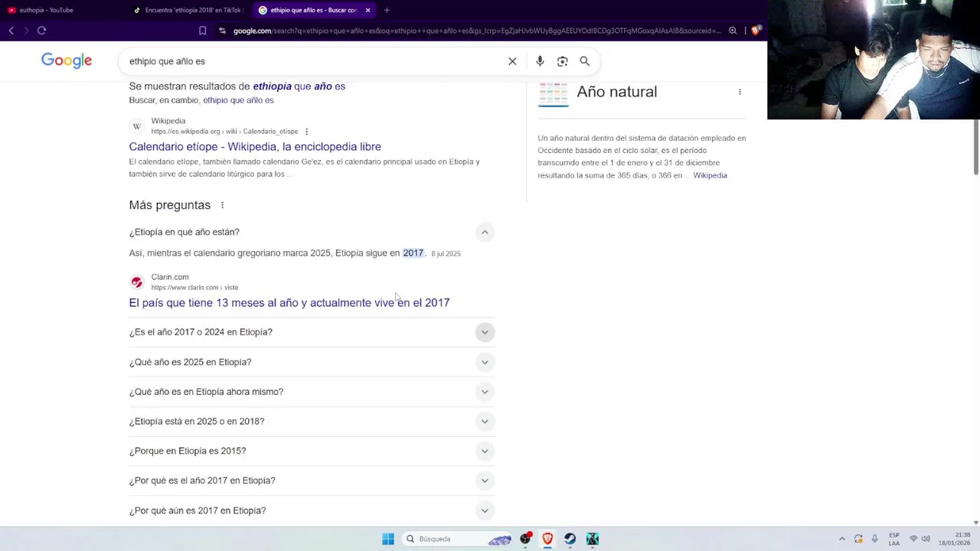Open the Wi-Fi network tray icon
The image size is (980, 551).
[x=913, y=539]
